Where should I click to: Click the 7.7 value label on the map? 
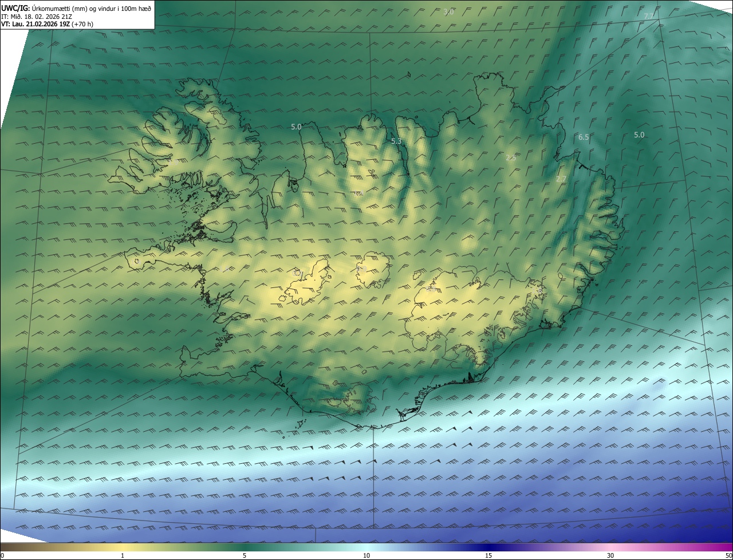click(649, 15)
